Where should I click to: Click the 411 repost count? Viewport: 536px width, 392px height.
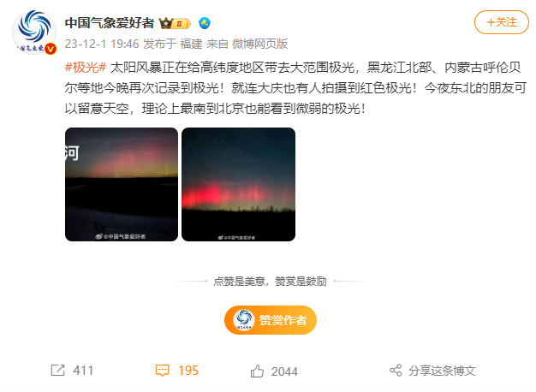(x=83, y=371)
